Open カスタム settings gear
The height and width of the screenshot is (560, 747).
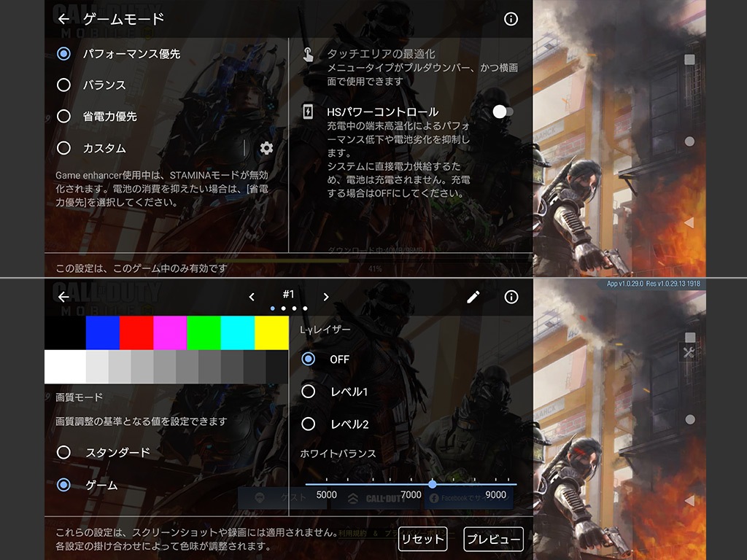click(x=266, y=148)
